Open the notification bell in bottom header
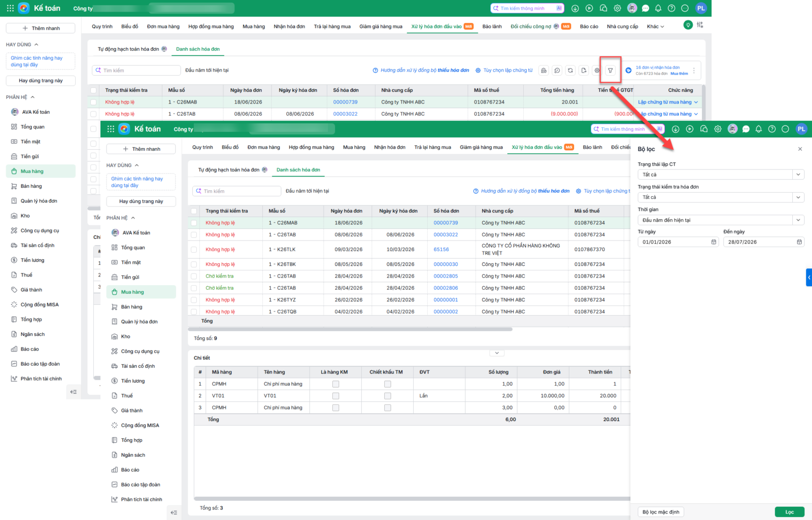Screen dimensions: 812x520 coord(758,129)
